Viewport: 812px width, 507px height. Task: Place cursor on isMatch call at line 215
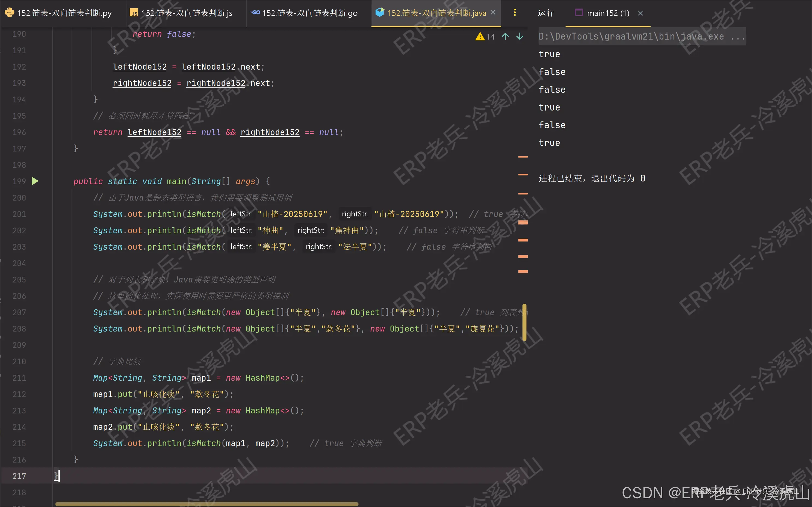[x=203, y=443]
